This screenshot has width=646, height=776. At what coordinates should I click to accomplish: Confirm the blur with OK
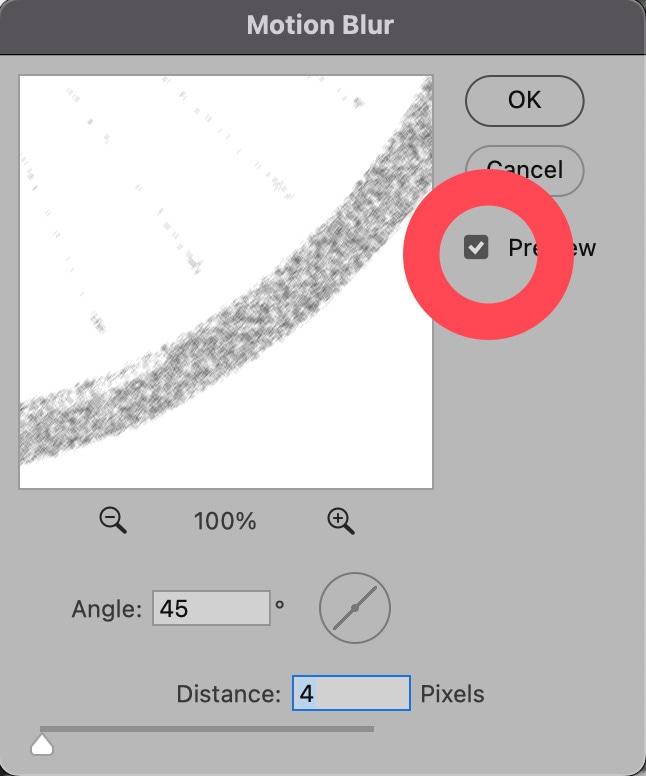coord(524,100)
